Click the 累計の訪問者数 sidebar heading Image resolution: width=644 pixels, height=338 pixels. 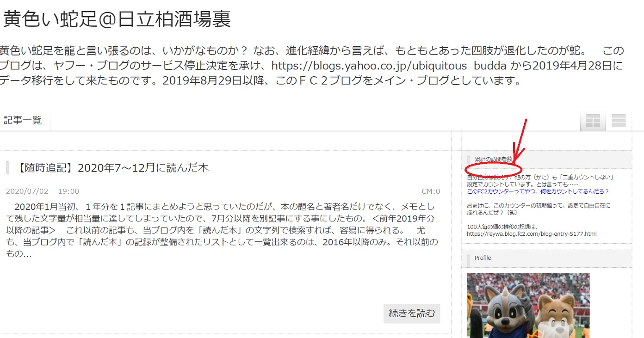click(494, 159)
